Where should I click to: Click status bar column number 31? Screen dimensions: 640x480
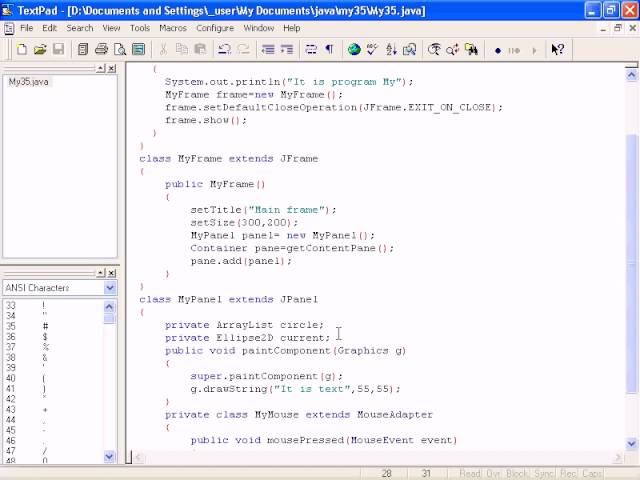426,473
